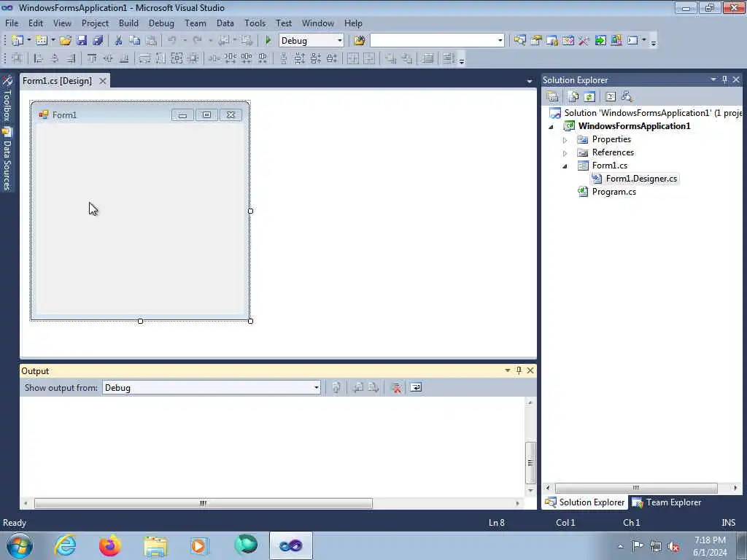Expand the Properties node

[x=565, y=140]
